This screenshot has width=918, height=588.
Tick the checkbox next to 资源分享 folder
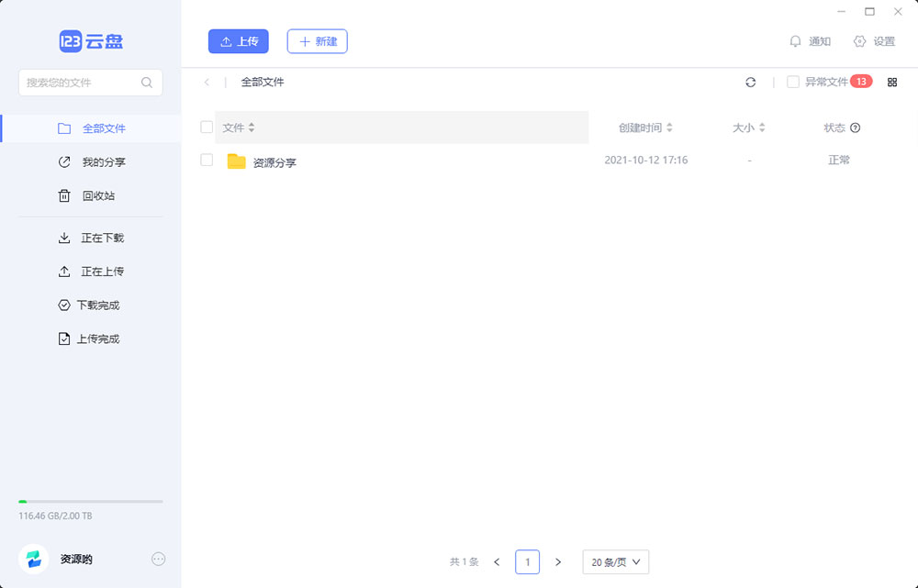tap(206, 160)
